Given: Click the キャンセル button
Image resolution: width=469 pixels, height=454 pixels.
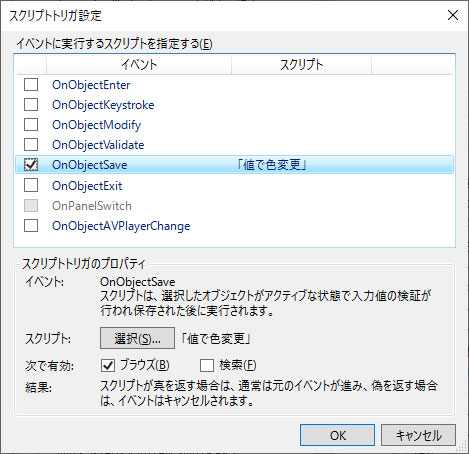Looking at the screenshot, I should [418, 435].
